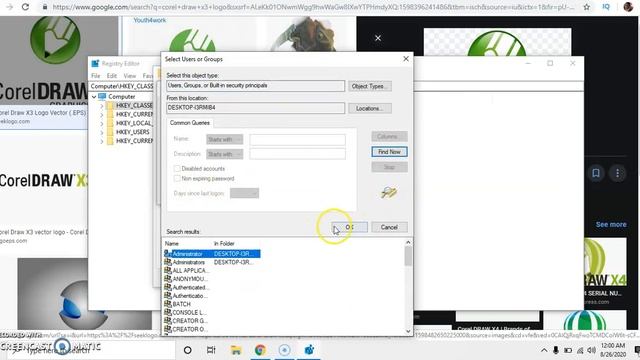Show hidden system tray icons
This screenshot has height=360, width=640.
(544, 350)
